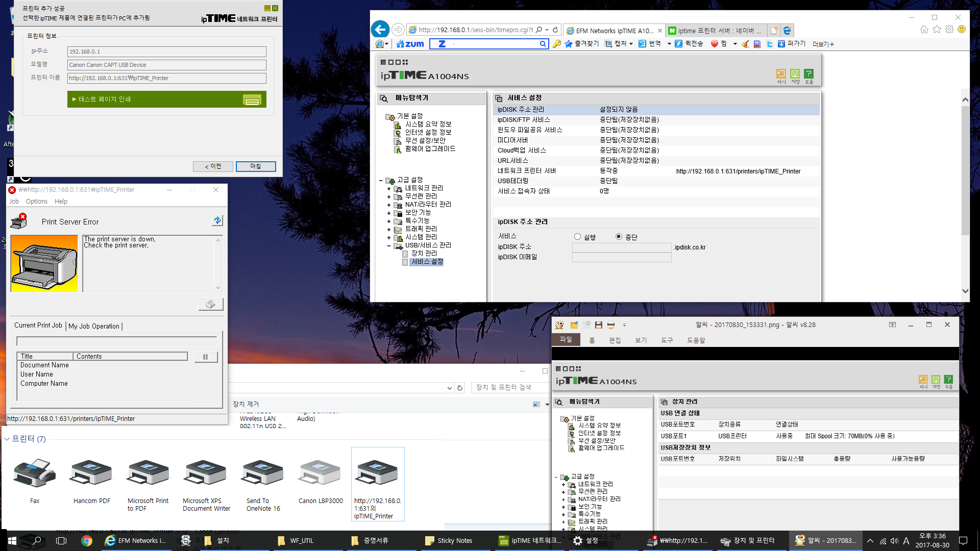Open the ipTIME help icon
Image resolution: width=980 pixels, height=551 pixels.
tap(808, 74)
